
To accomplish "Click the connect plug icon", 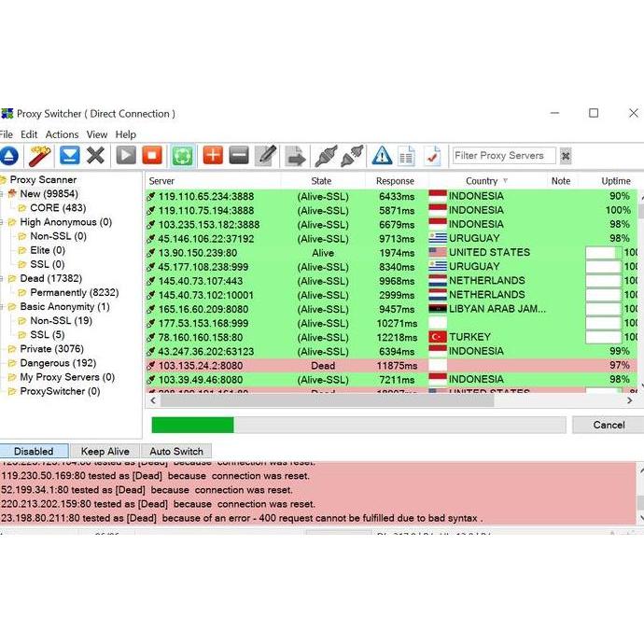I will [326, 156].
